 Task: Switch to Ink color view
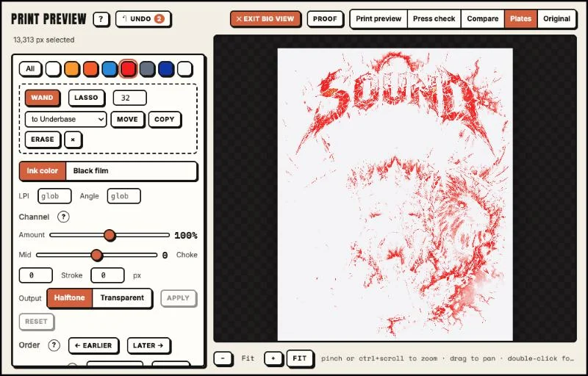tap(42, 171)
